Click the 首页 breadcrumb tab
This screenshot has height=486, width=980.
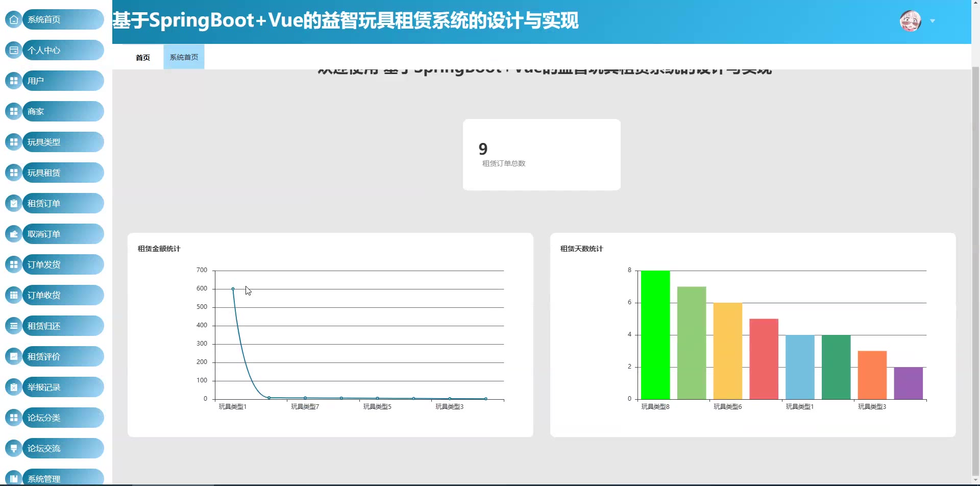tap(143, 57)
